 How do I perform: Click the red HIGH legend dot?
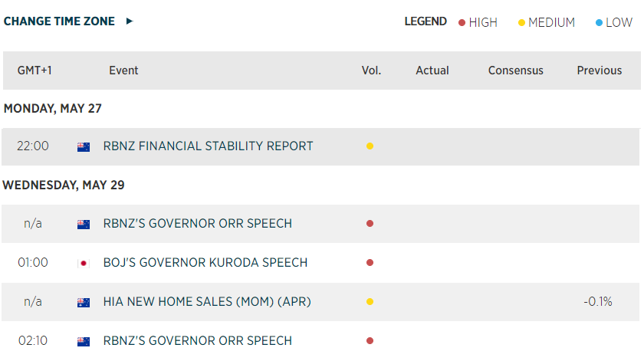pos(462,23)
